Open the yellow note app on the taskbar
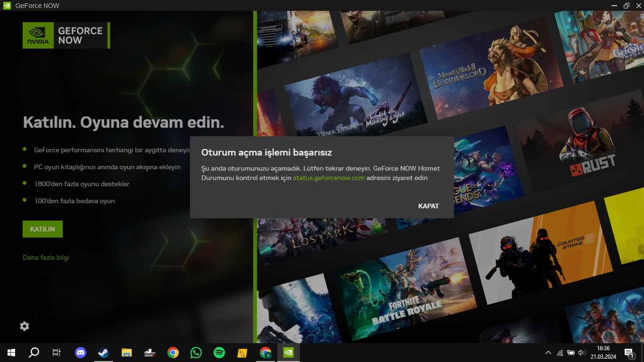The image size is (644, 362). (x=242, y=353)
